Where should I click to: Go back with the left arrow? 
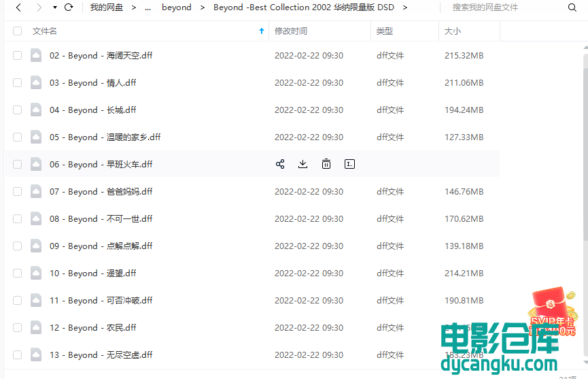pyautogui.click(x=18, y=7)
